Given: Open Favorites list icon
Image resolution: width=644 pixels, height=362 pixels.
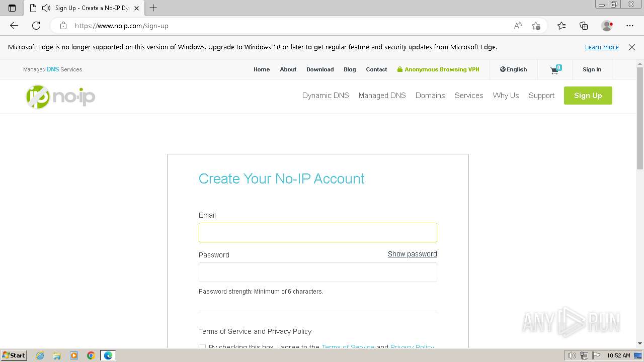Looking at the screenshot, I should point(561,26).
